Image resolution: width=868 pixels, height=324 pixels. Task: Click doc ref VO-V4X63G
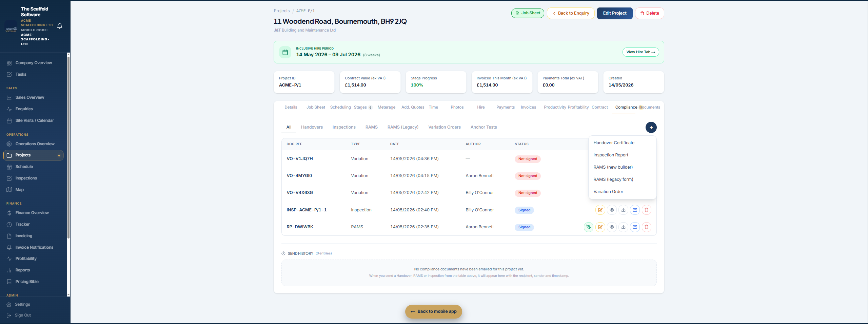(x=299, y=193)
